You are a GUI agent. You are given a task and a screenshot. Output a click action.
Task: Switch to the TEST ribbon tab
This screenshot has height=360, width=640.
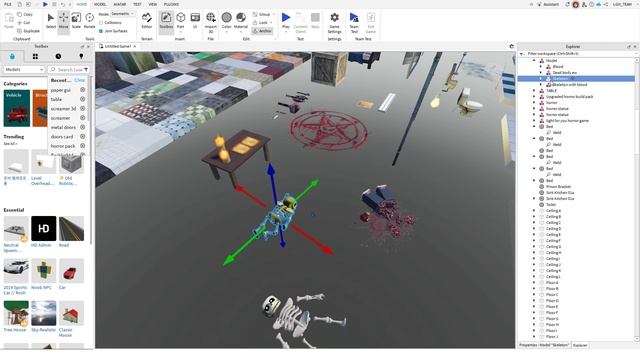tap(137, 4)
